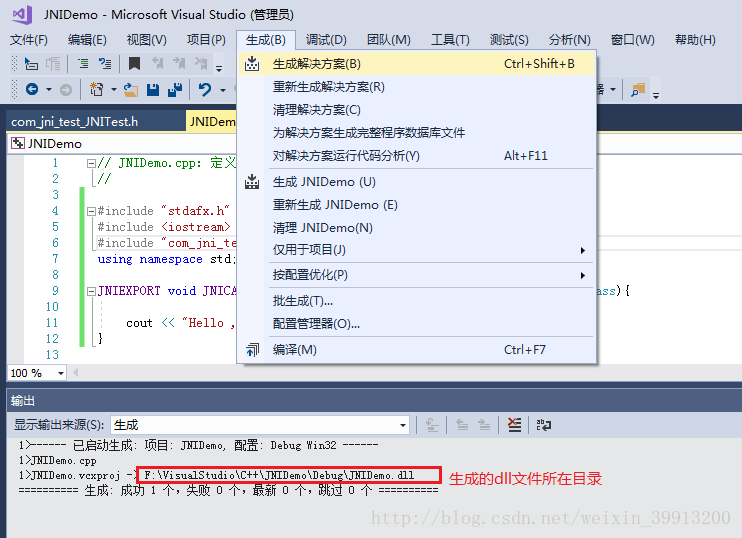Expand the 仅用于项目(J) submenu

(416, 250)
